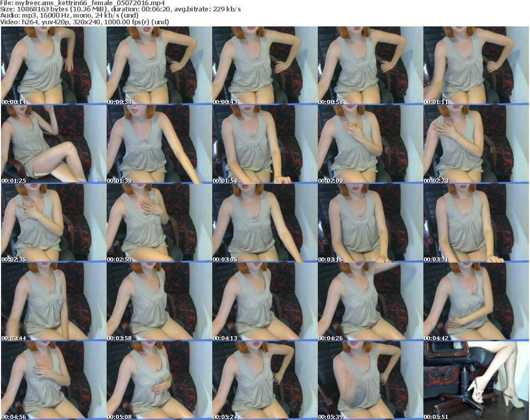
Task: Choose the frame marked 00:04:13
Action: pos(264,302)
